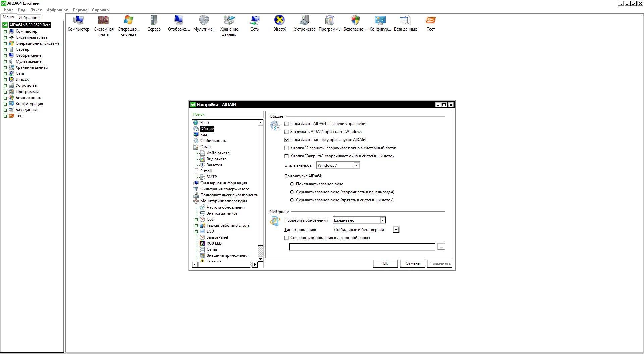
Task: Open the Программы icon in the main pane
Action: point(330,23)
